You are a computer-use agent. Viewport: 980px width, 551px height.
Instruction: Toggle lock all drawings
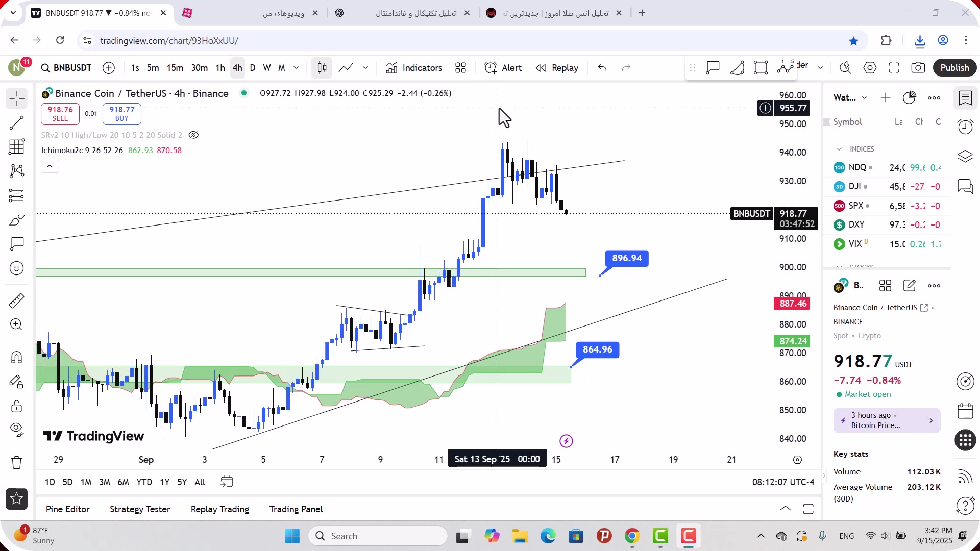point(17,406)
